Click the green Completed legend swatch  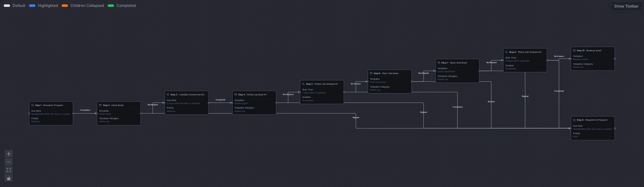(x=111, y=6)
